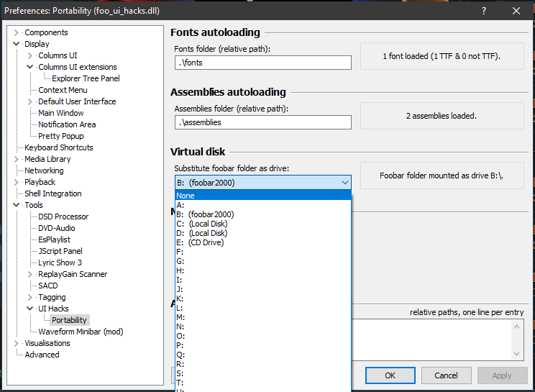Screen dimensions: 535x392
Task: Select Advanced preferences page
Action: click(x=42, y=355)
